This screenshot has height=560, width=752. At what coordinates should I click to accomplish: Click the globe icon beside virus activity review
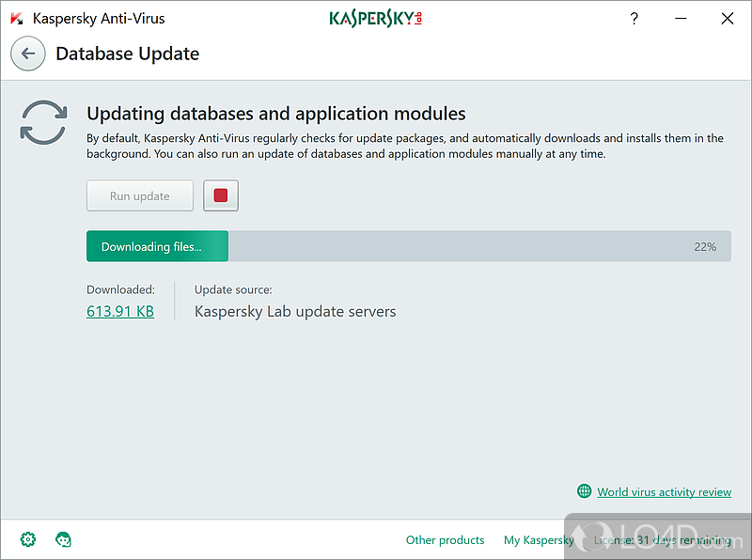coord(584,491)
